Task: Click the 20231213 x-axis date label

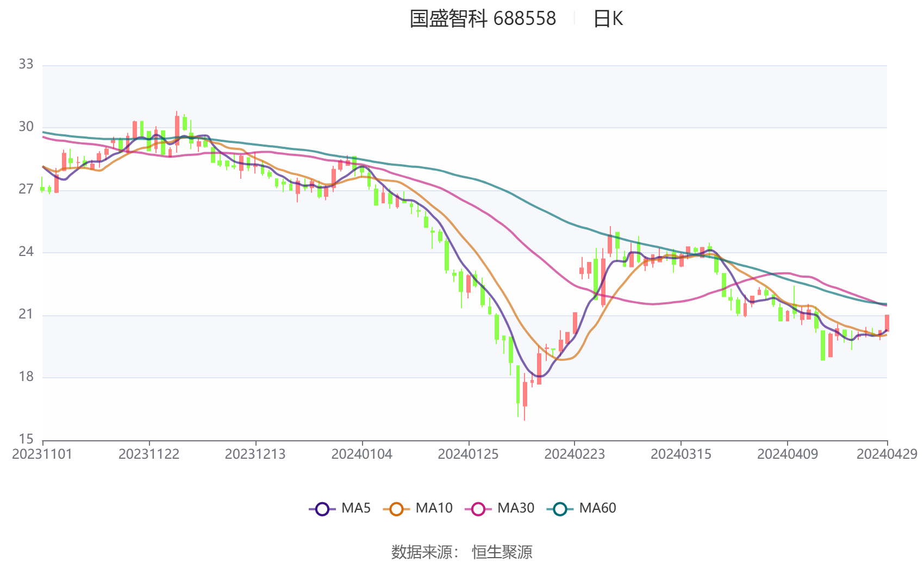Action: click(x=255, y=454)
